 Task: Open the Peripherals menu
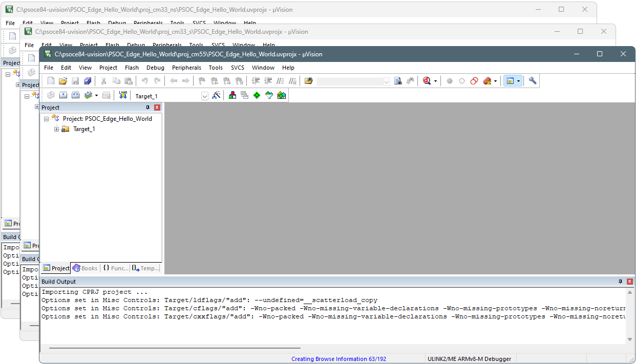(186, 68)
